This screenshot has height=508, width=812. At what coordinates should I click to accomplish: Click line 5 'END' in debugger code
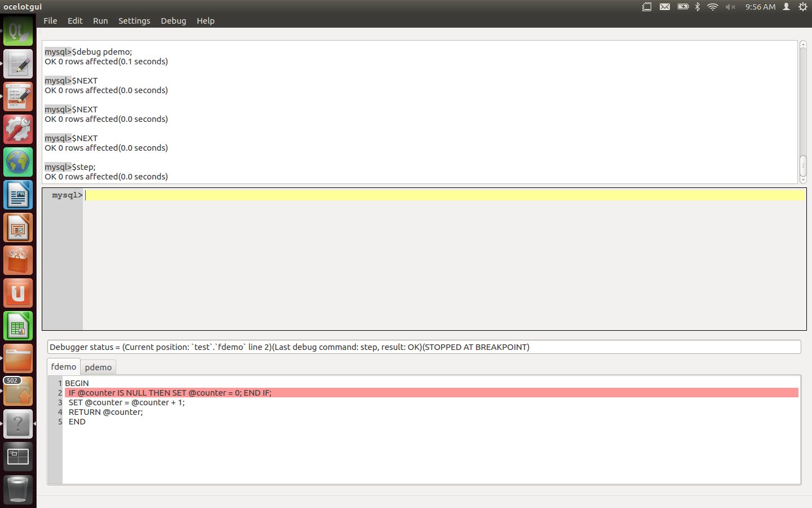coord(77,422)
